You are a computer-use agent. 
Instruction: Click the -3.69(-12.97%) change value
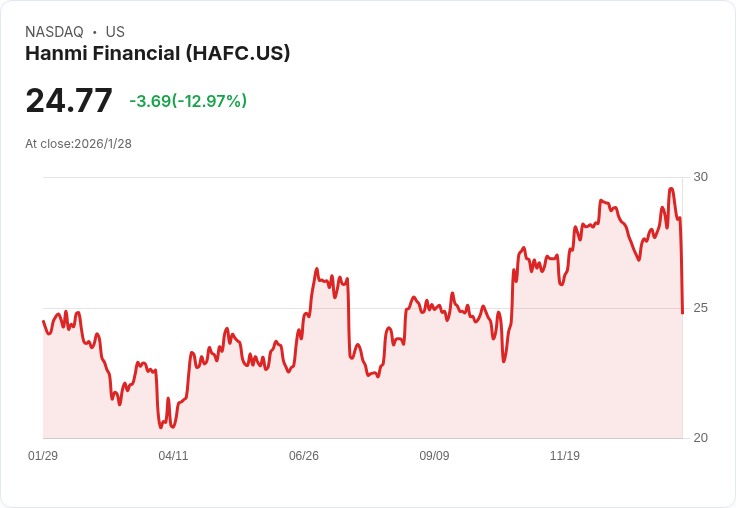[188, 101]
